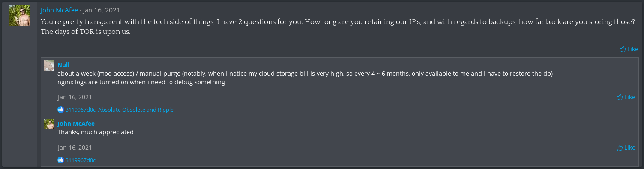Like John McAfee's main profile post
644x169 pixels.
tap(629, 49)
